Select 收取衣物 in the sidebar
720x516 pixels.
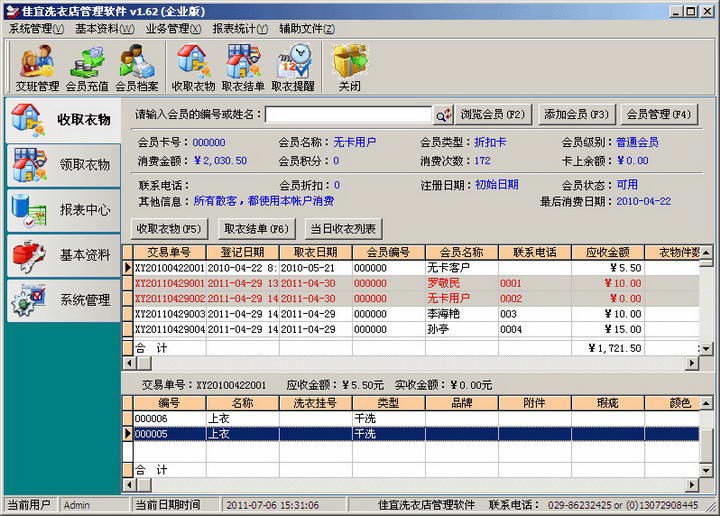tap(63, 120)
